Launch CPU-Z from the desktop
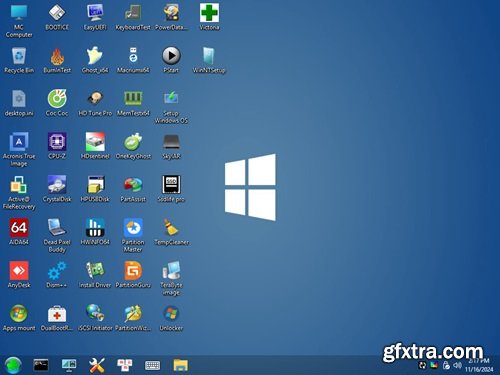Screen dimensions: 500x375 pyautogui.click(x=57, y=146)
